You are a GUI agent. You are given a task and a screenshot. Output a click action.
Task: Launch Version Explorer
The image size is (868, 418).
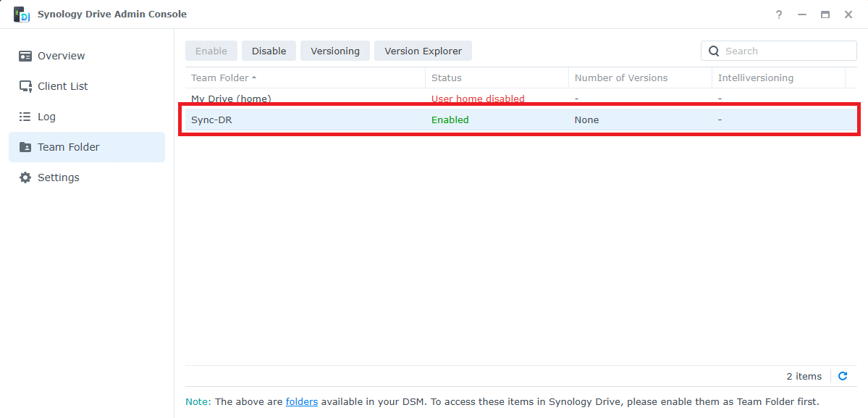[x=423, y=51]
